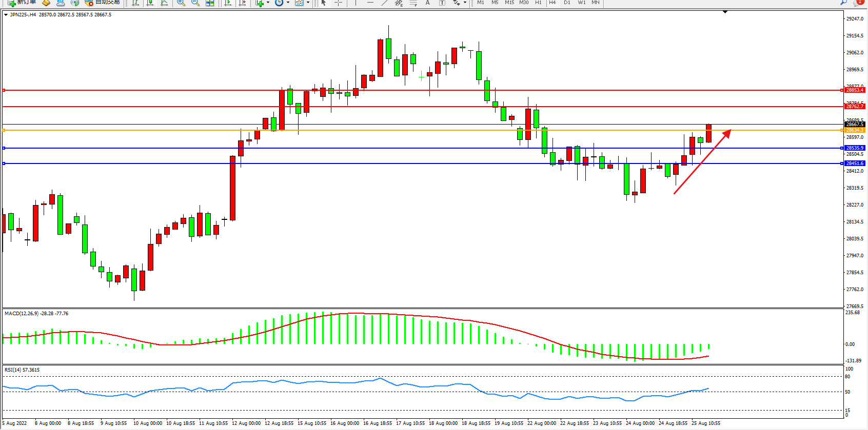Viewport: 868px width, 430px height.
Task: Pick the Draw Trendline tool
Action: [x=384, y=3]
